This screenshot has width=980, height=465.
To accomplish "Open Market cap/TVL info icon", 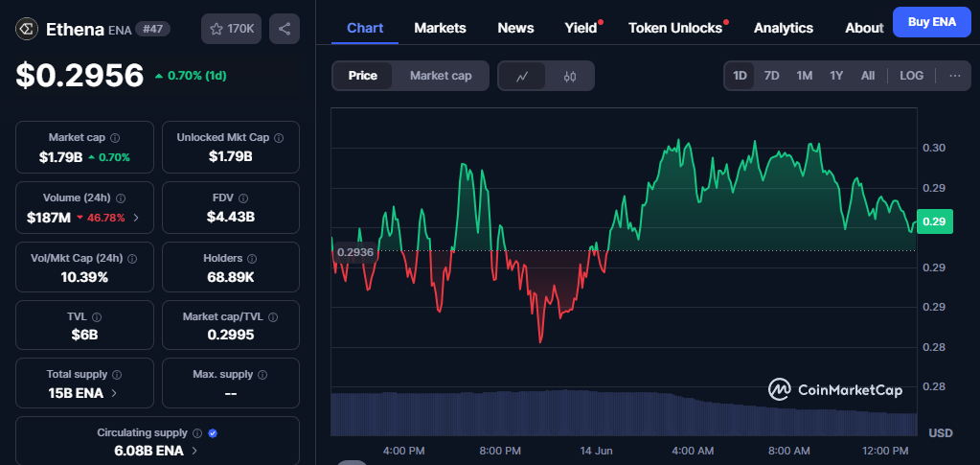I will click(x=273, y=317).
